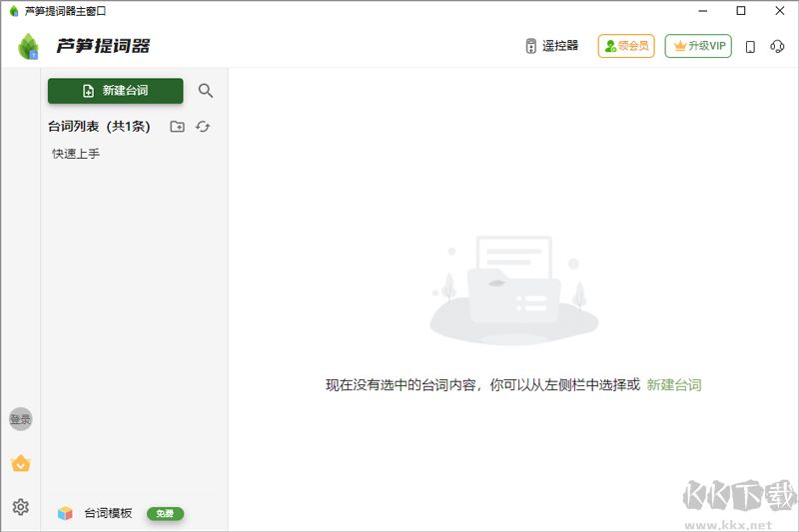
Task: Open settings gear in sidebar
Action: click(21, 506)
